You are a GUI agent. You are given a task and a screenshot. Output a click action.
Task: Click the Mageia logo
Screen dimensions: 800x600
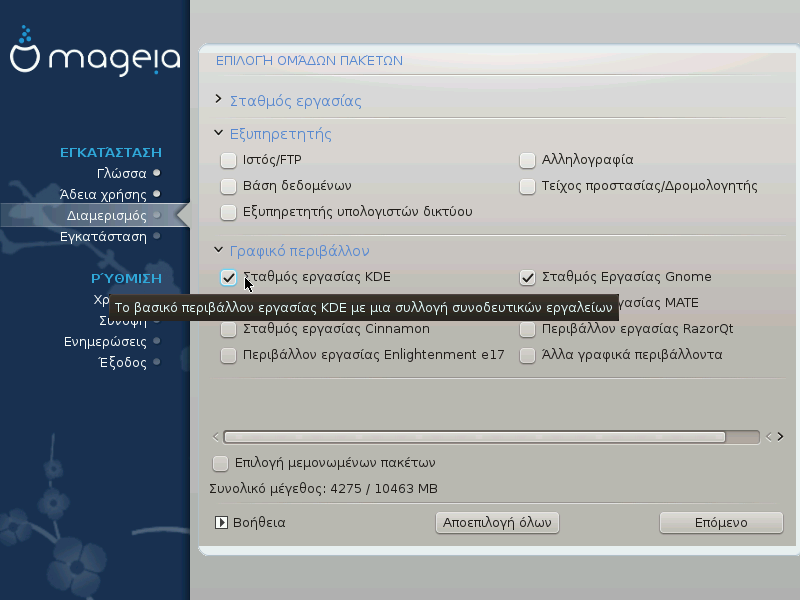click(x=95, y=51)
